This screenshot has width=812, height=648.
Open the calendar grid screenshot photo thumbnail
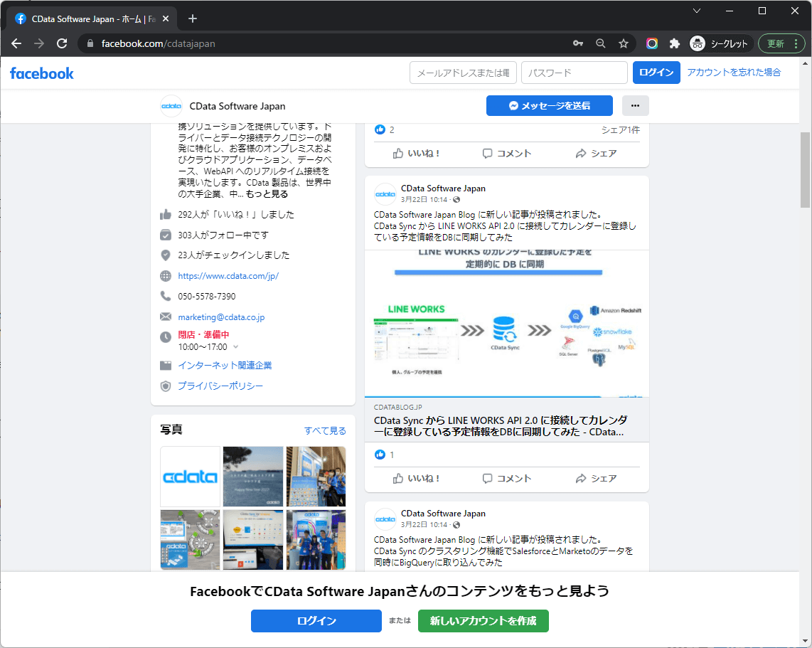point(253,540)
